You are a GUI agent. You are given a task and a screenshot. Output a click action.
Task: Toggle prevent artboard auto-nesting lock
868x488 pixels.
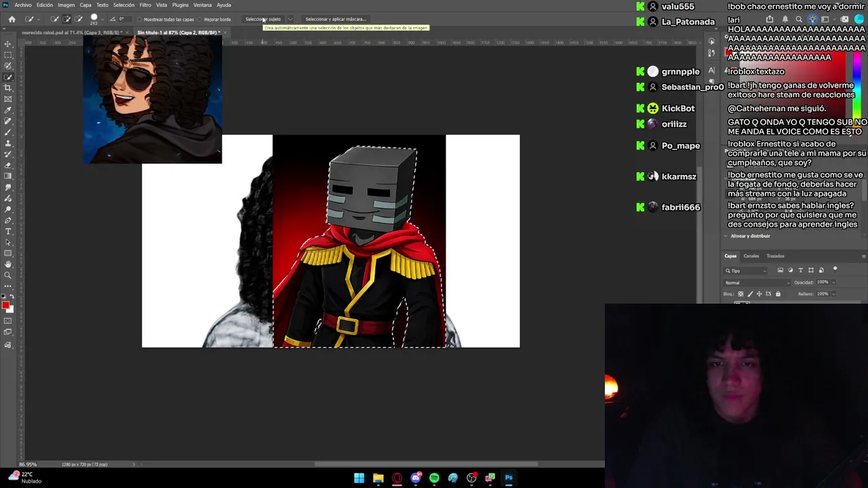[768, 294]
